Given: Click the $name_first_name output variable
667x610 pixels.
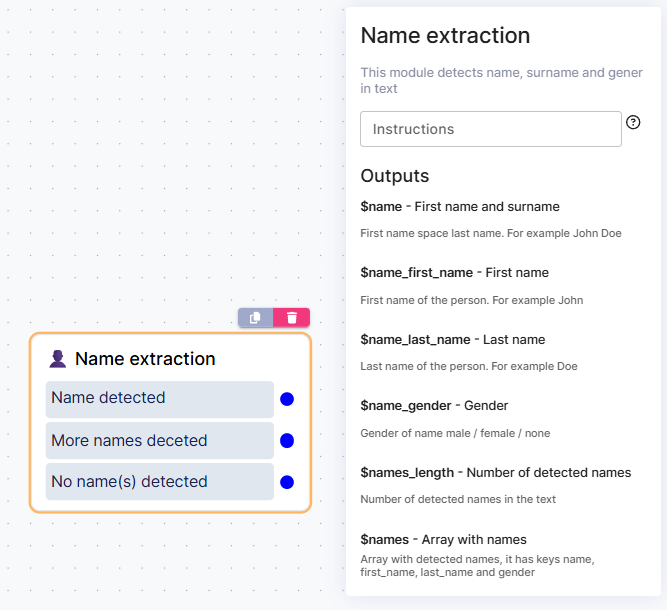Looking at the screenshot, I should 417,273.
